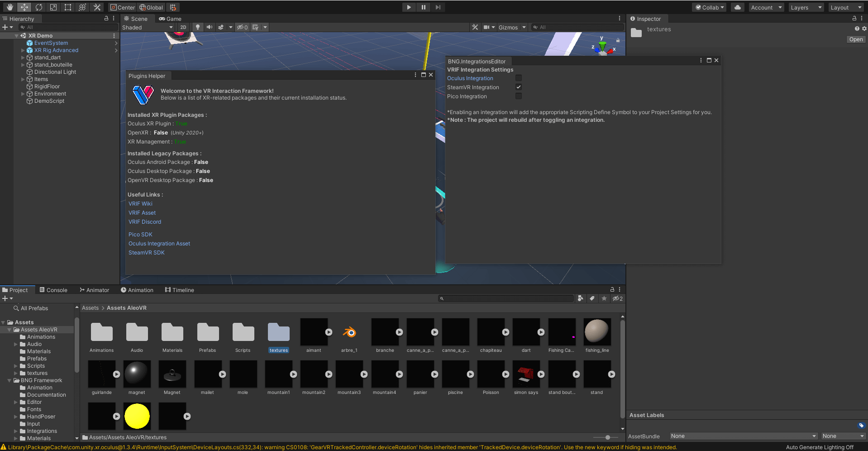Toggle scene lighting with the lightbulb icon
868x451 pixels.
coord(197,27)
